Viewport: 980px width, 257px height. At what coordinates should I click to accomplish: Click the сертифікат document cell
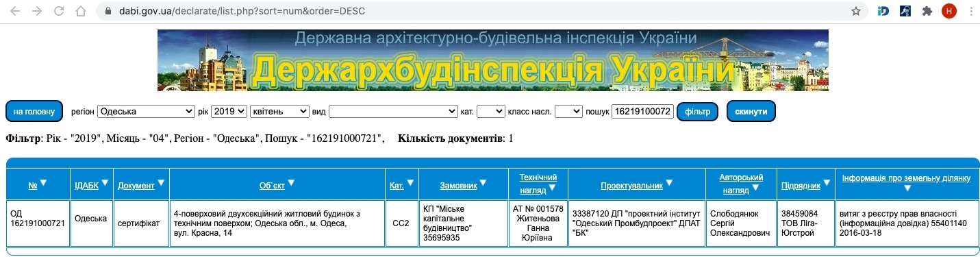coord(141,223)
